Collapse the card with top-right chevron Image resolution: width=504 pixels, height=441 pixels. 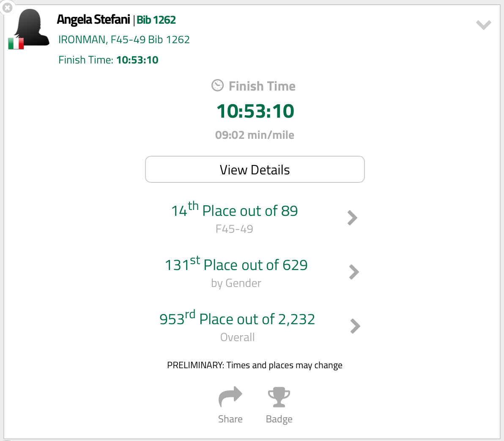point(483,25)
